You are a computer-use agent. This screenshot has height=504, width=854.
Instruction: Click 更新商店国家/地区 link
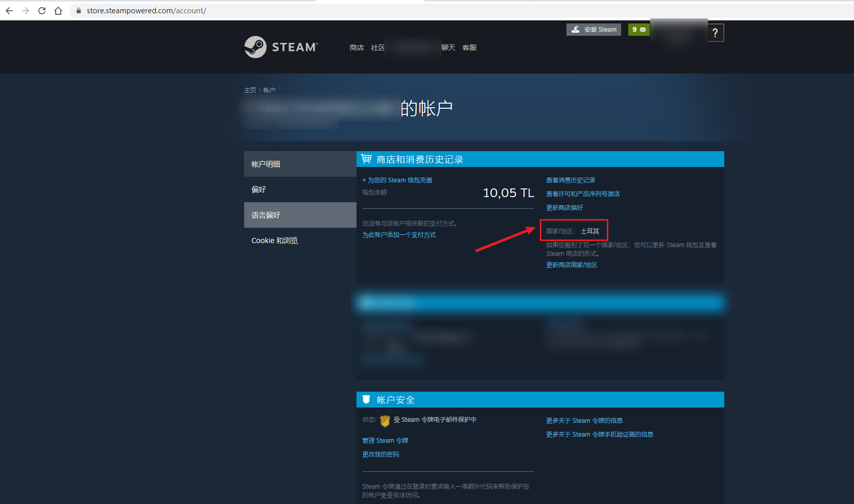(x=572, y=265)
